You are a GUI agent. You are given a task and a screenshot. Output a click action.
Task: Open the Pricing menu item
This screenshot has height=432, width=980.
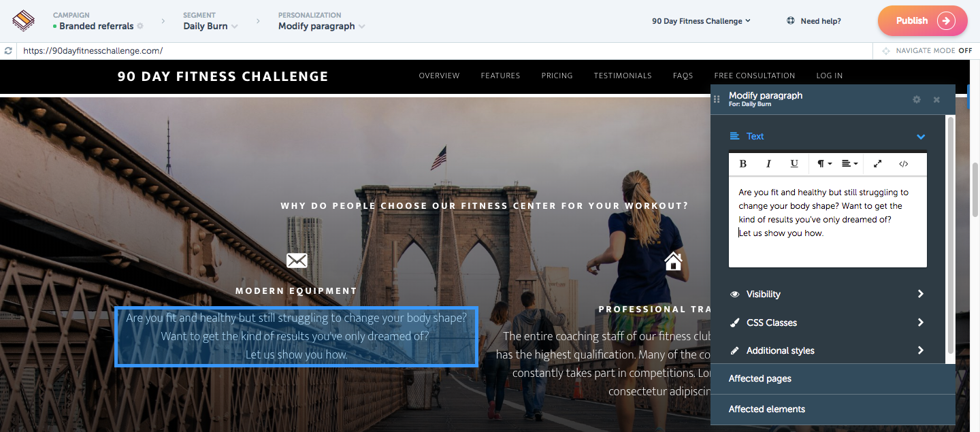point(557,76)
